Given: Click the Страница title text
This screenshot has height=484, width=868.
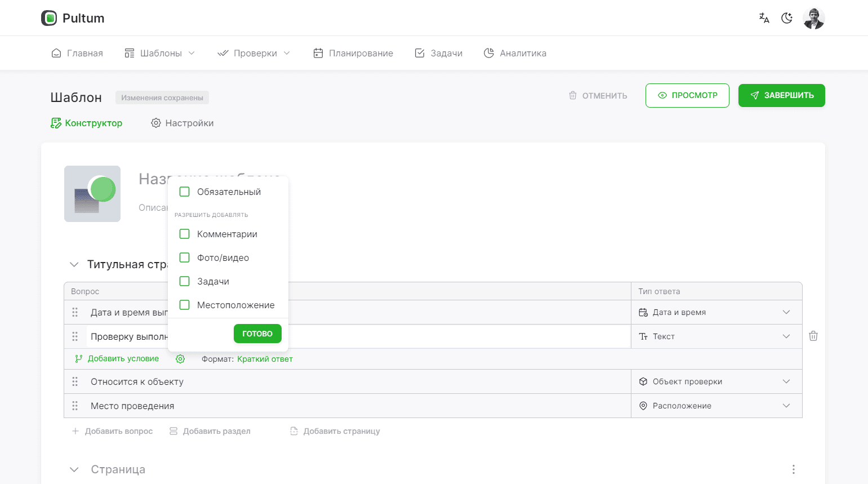Looking at the screenshot, I should 118,469.
